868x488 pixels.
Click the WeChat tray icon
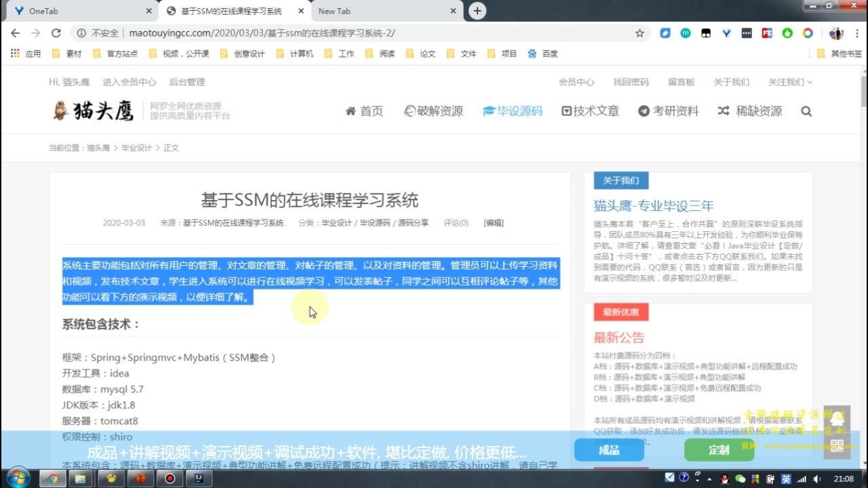click(740, 479)
